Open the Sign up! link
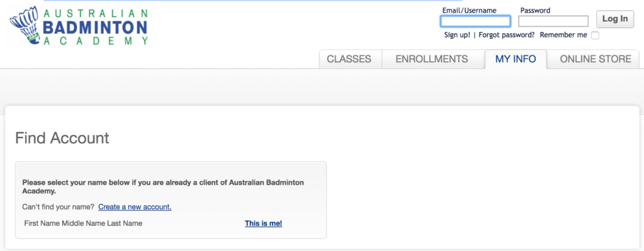 click(x=457, y=35)
